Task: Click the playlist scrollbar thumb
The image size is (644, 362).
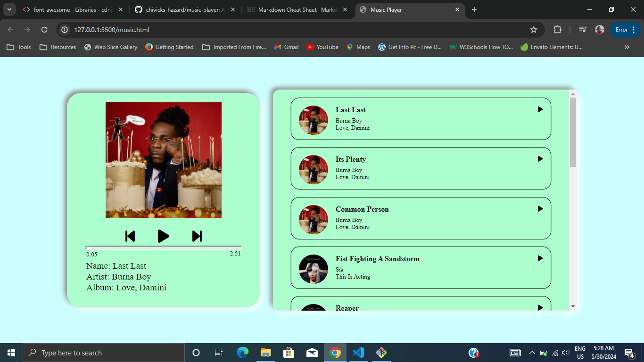Action: click(x=573, y=132)
